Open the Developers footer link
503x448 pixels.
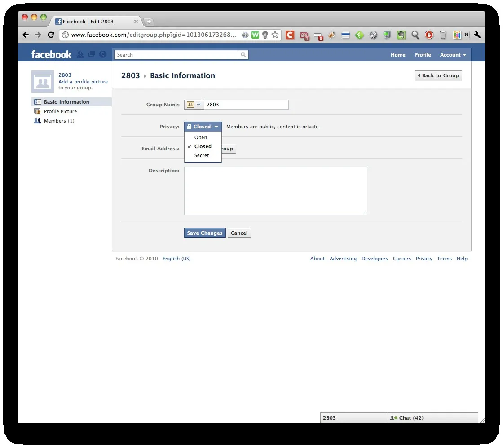pos(375,259)
